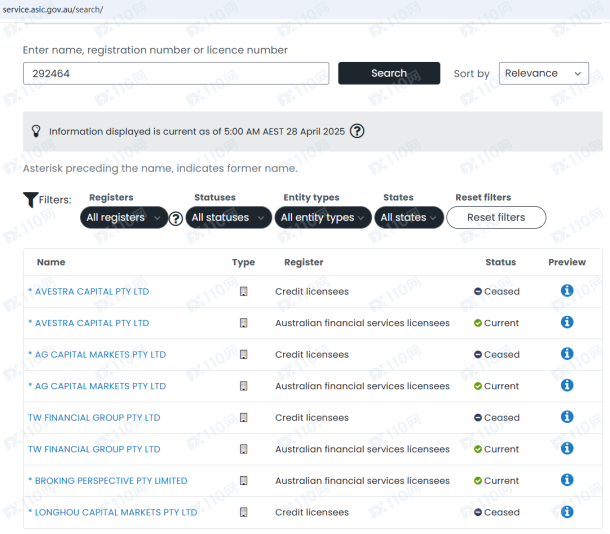
Task: Click the Statuses filter label
Action: tap(215, 197)
